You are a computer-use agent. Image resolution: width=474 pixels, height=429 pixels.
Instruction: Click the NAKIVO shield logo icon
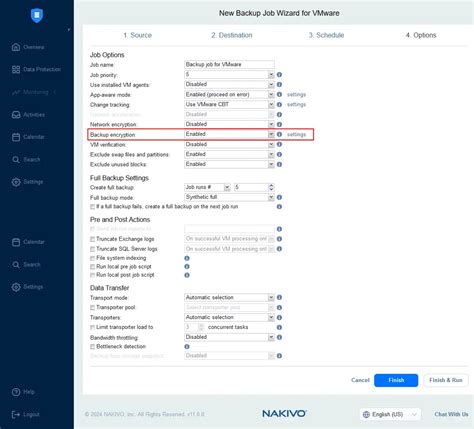[x=37, y=15]
